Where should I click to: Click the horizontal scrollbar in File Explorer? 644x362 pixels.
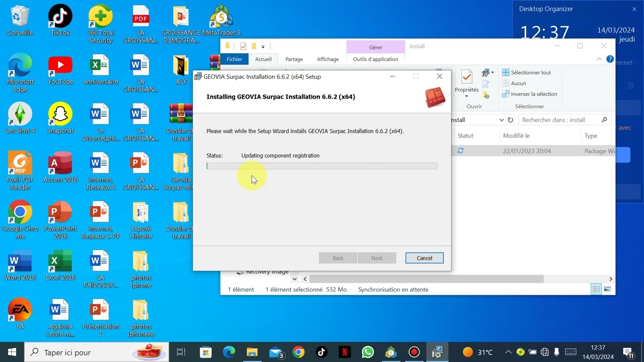point(427,279)
